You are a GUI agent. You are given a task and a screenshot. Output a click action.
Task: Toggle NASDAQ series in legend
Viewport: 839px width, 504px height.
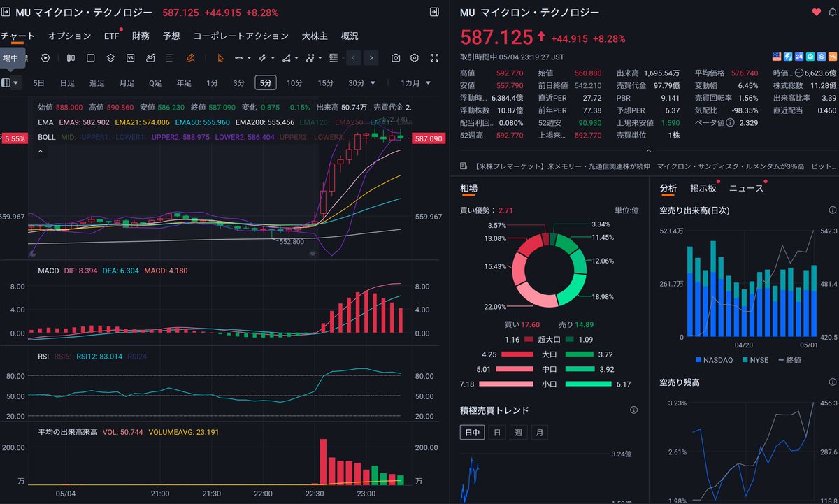[714, 359]
